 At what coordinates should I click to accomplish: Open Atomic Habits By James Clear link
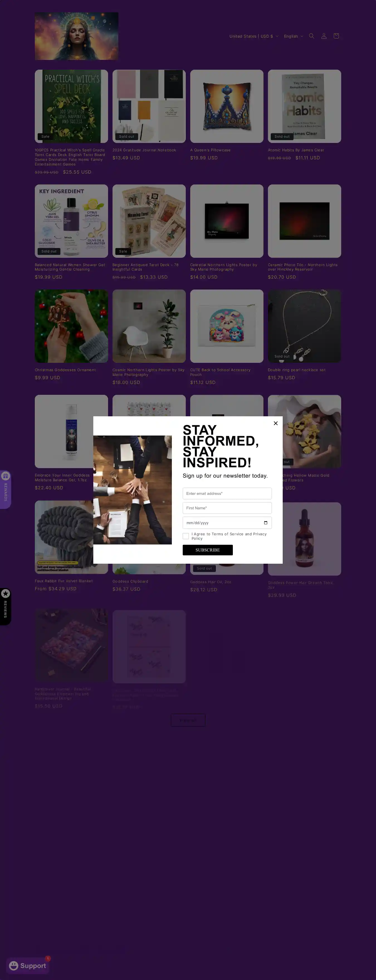[296, 150]
